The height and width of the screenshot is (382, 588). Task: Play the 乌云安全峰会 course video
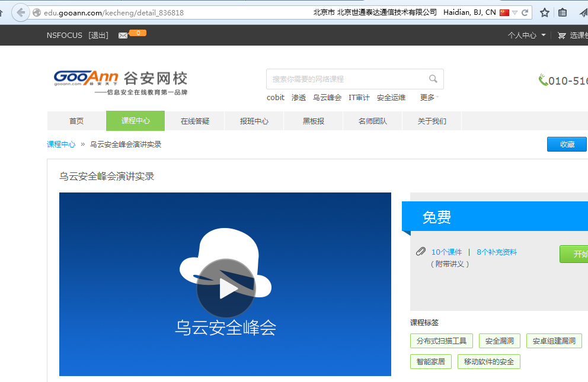(x=226, y=288)
